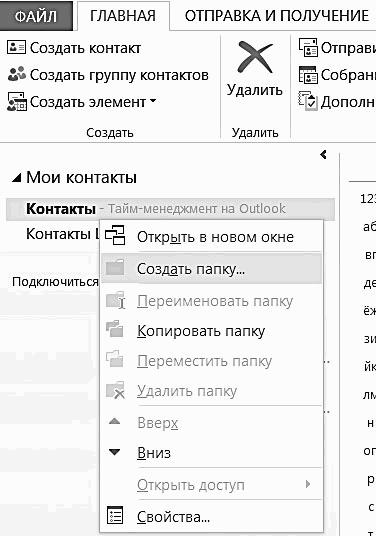Click the up triangle icon beside Вверх
The image size is (376, 536).
point(114,421)
